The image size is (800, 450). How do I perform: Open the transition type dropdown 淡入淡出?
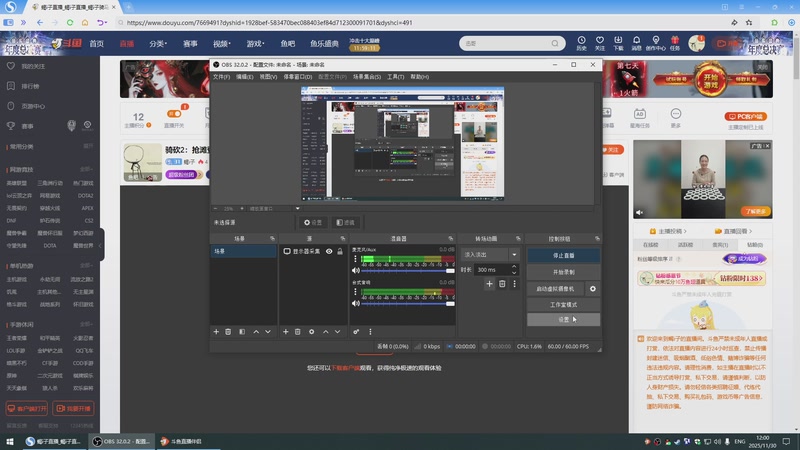pyautogui.click(x=490, y=255)
